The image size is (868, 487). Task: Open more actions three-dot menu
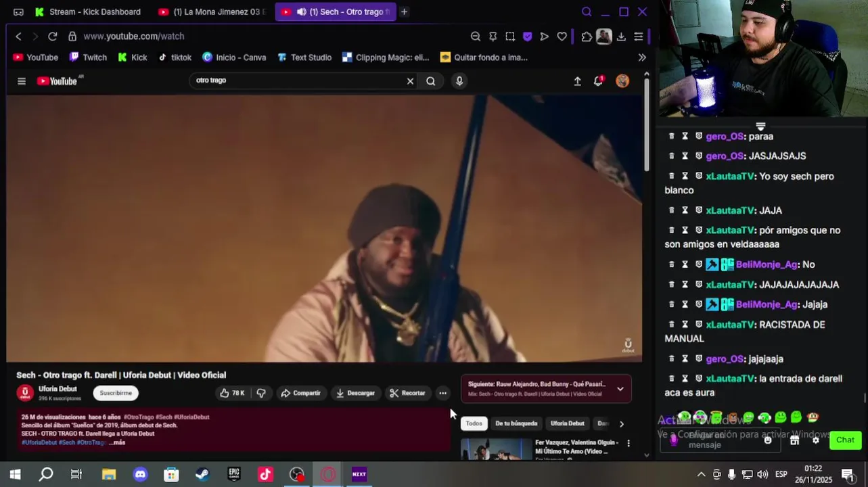pyautogui.click(x=442, y=393)
